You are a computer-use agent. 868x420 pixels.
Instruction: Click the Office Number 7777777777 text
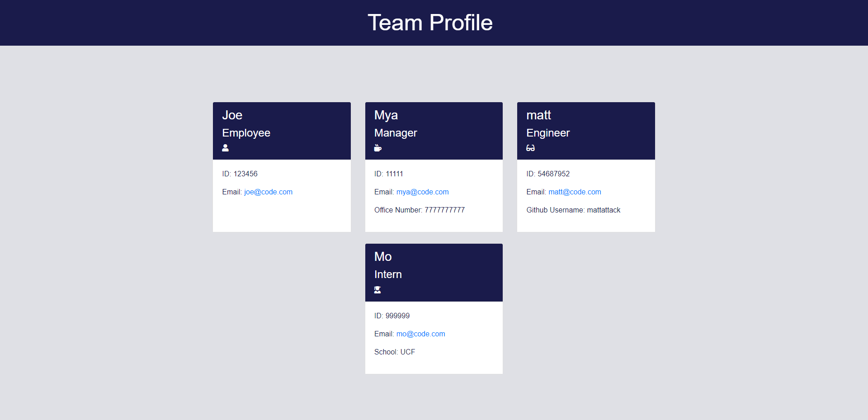(419, 210)
